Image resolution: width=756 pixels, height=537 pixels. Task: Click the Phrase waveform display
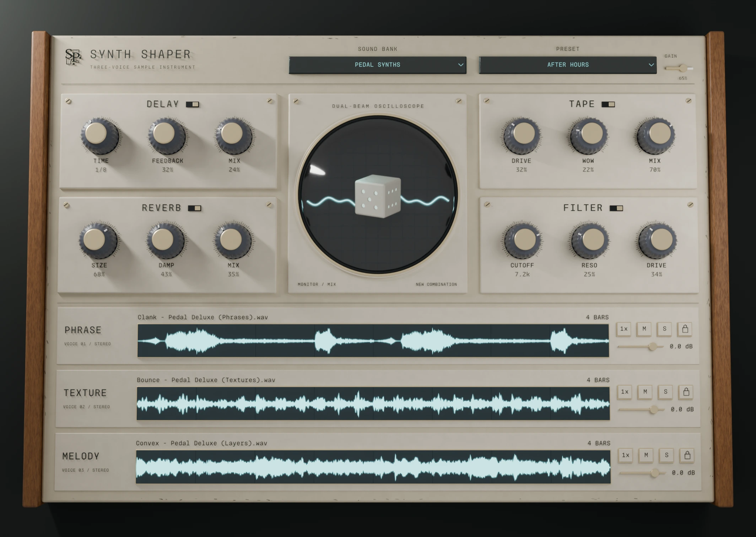(373, 341)
